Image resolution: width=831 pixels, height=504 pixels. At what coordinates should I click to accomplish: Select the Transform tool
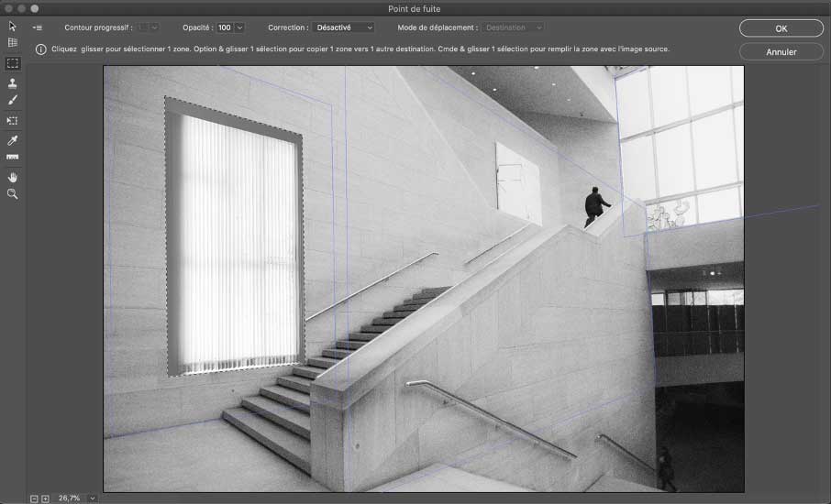(x=12, y=121)
